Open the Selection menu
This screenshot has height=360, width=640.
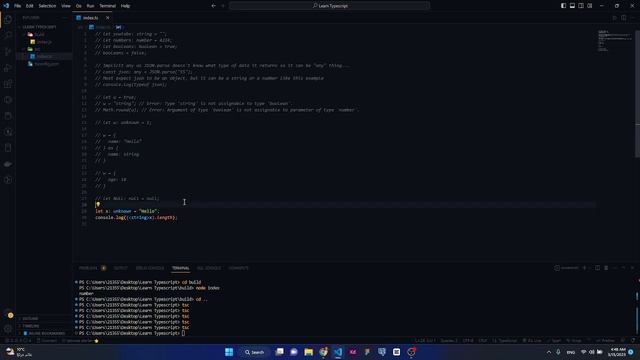point(47,6)
